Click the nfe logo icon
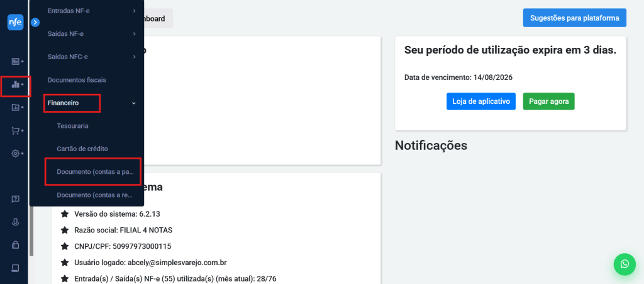This screenshot has width=644, height=284. tap(15, 22)
